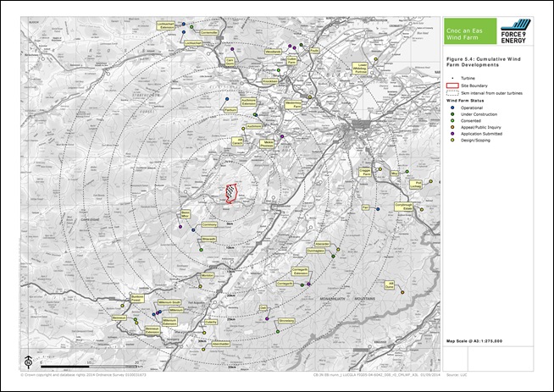The height and width of the screenshot is (392, 554).
Task: Click the Figure 5.4 Cumulative Wind Farm Developments heading
Action: [x=483, y=62]
